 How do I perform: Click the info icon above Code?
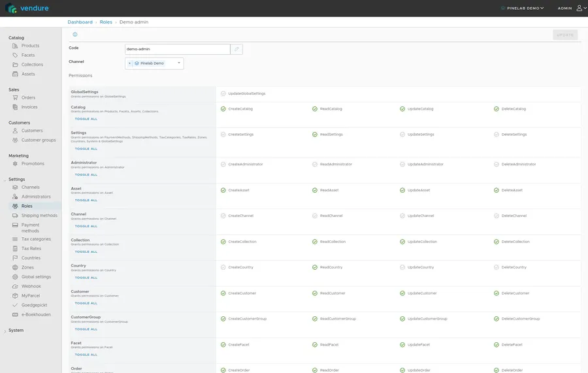75,35
